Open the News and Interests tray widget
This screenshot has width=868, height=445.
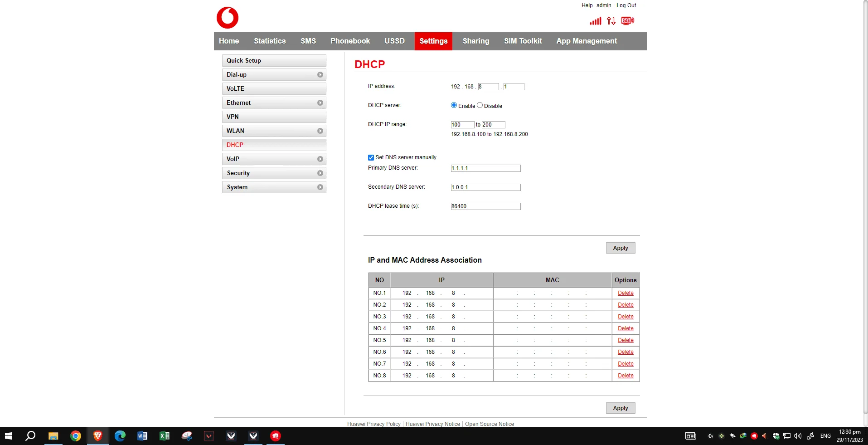click(691, 436)
